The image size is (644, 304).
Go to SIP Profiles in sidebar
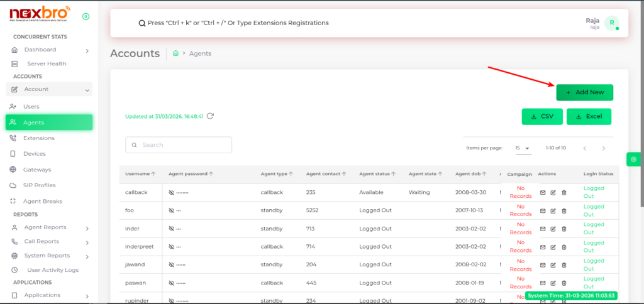coord(39,185)
